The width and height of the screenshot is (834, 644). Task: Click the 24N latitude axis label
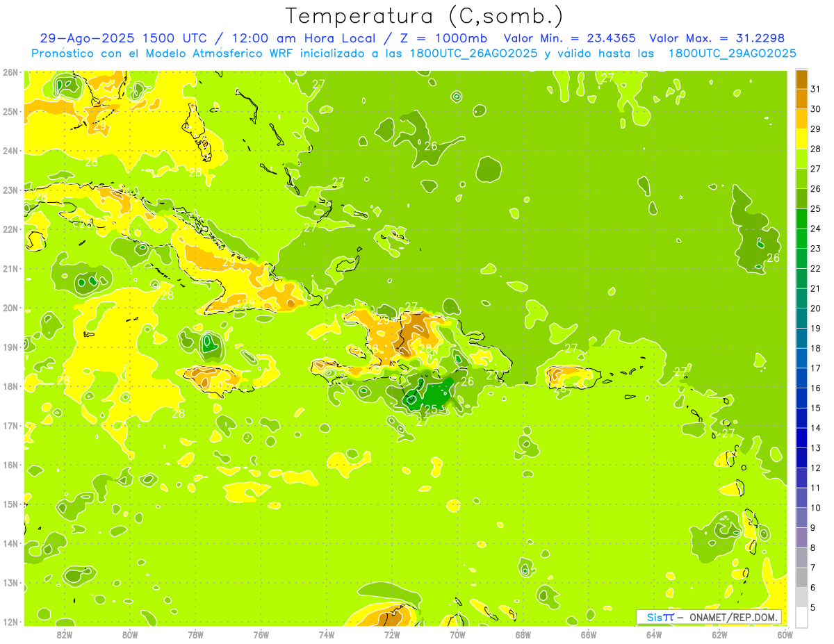coord(10,151)
